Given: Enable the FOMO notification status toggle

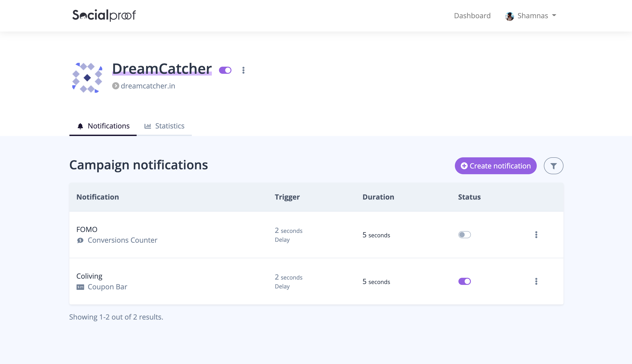Looking at the screenshot, I should (464, 235).
